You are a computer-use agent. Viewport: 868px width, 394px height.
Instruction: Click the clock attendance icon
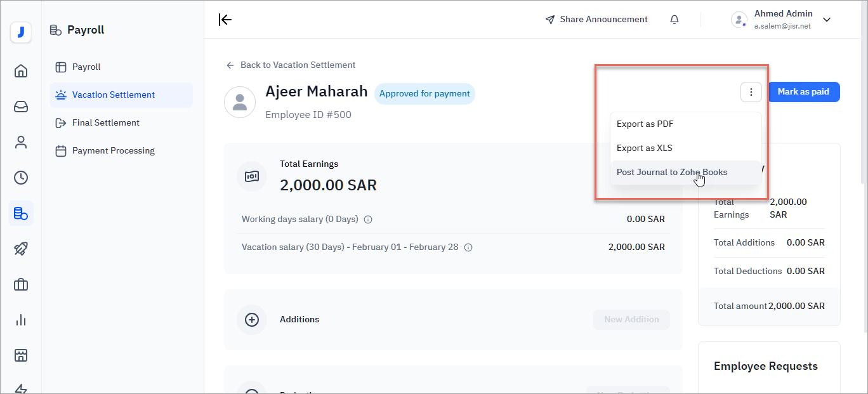coord(21,178)
